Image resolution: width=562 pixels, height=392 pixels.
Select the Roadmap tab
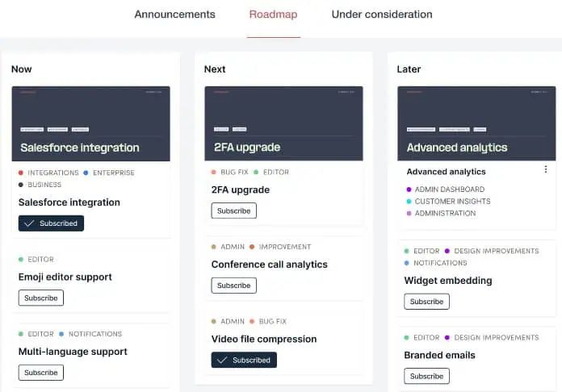273,15
